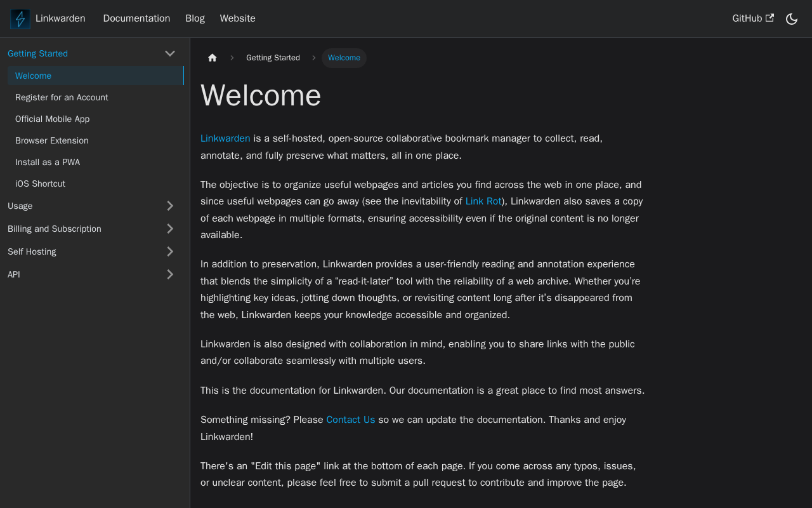Open the Browser Extension doc page

52,140
